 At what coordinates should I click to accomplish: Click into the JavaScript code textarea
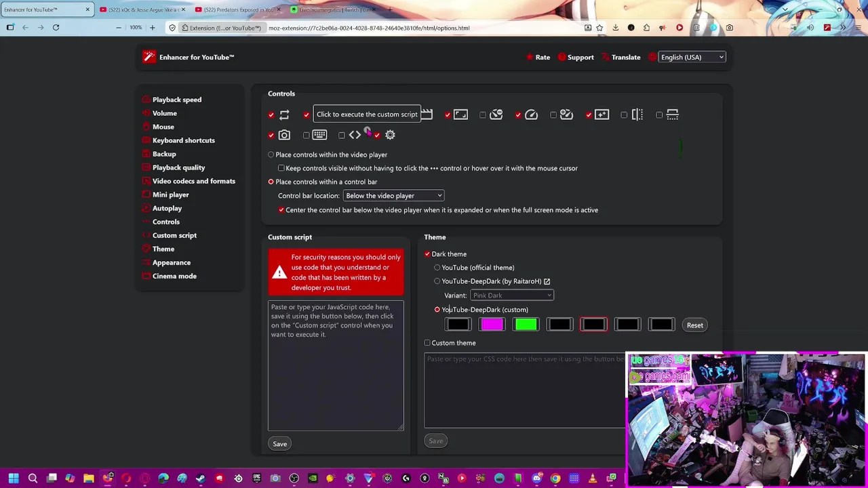336,366
